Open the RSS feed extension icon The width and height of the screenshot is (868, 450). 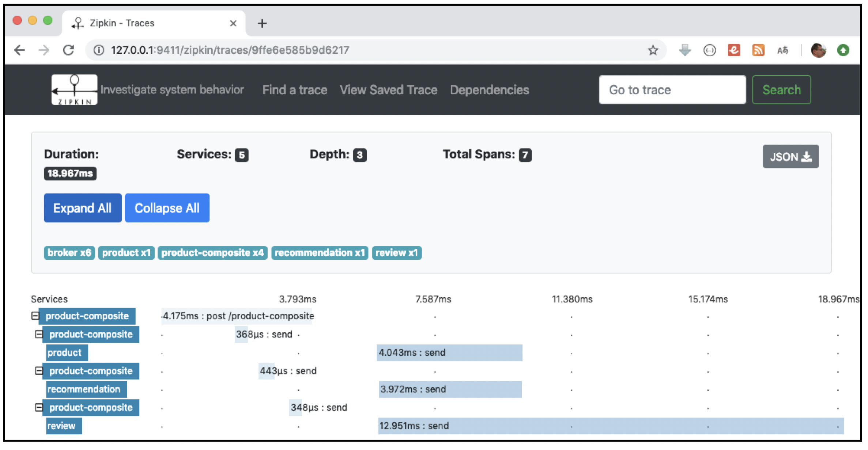(758, 50)
